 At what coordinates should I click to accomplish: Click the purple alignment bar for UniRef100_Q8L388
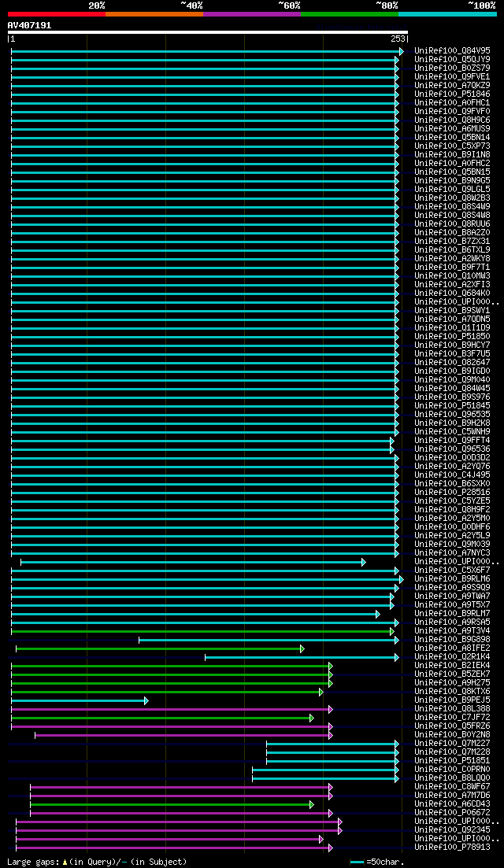(x=172, y=709)
